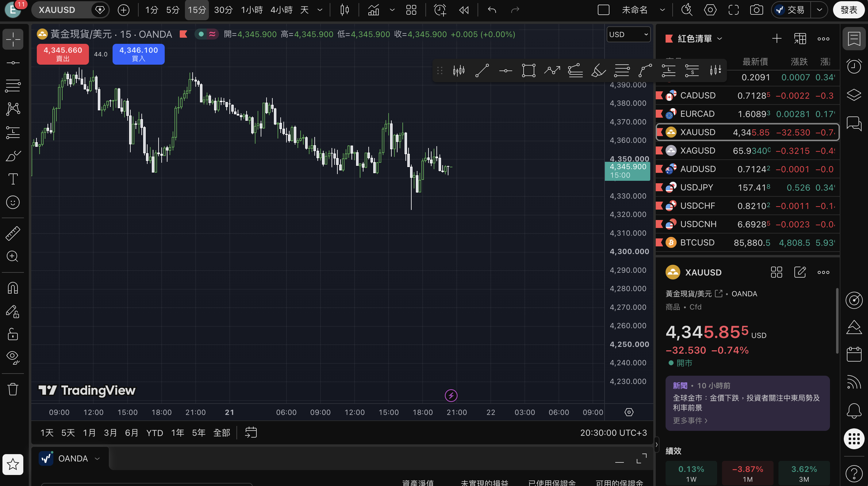The image size is (868, 486).
Task: Start bar replay mode
Action: coord(464,10)
